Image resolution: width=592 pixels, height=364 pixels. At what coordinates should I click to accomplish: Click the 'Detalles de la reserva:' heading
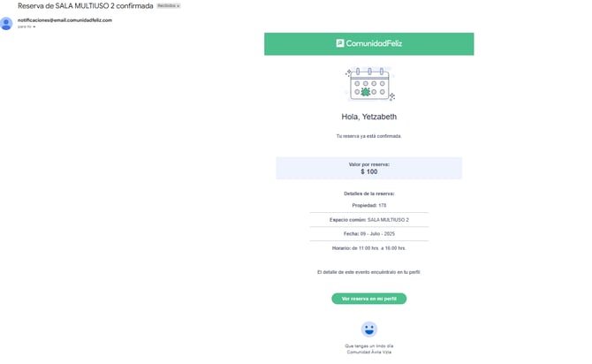(x=368, y=193)
